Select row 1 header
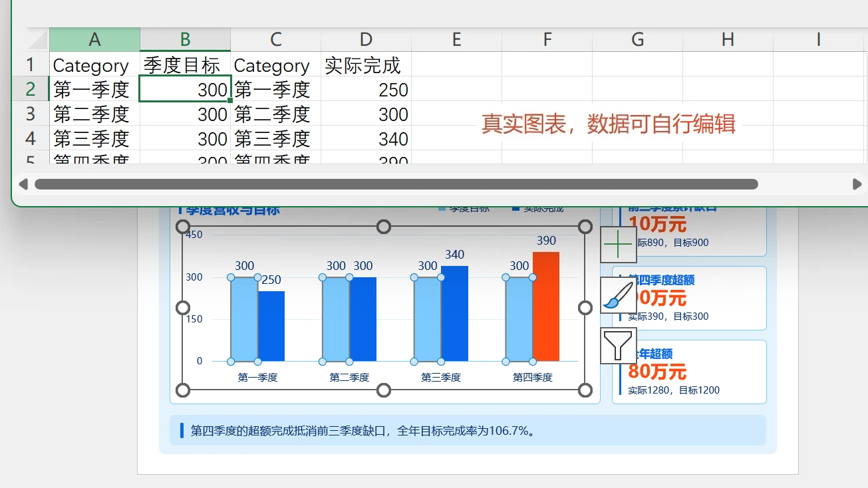 tap(30, 64)
